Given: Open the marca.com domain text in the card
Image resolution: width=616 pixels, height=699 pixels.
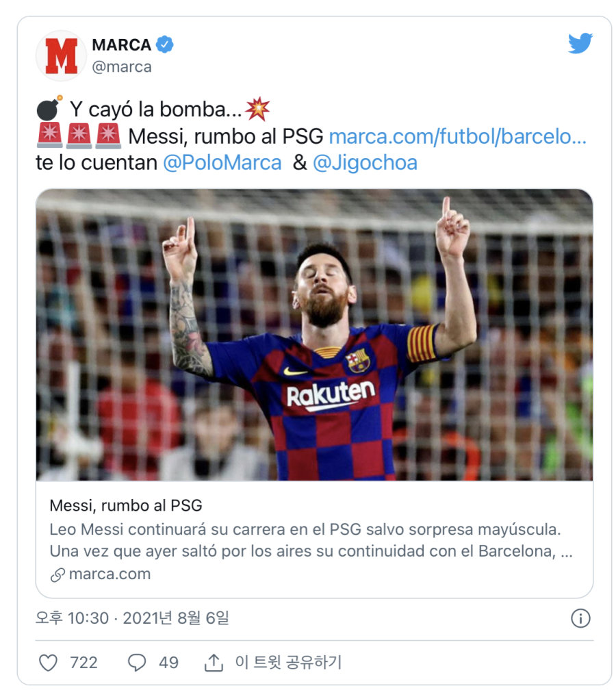Looking at the screenshot, I should tap(110, 574).
